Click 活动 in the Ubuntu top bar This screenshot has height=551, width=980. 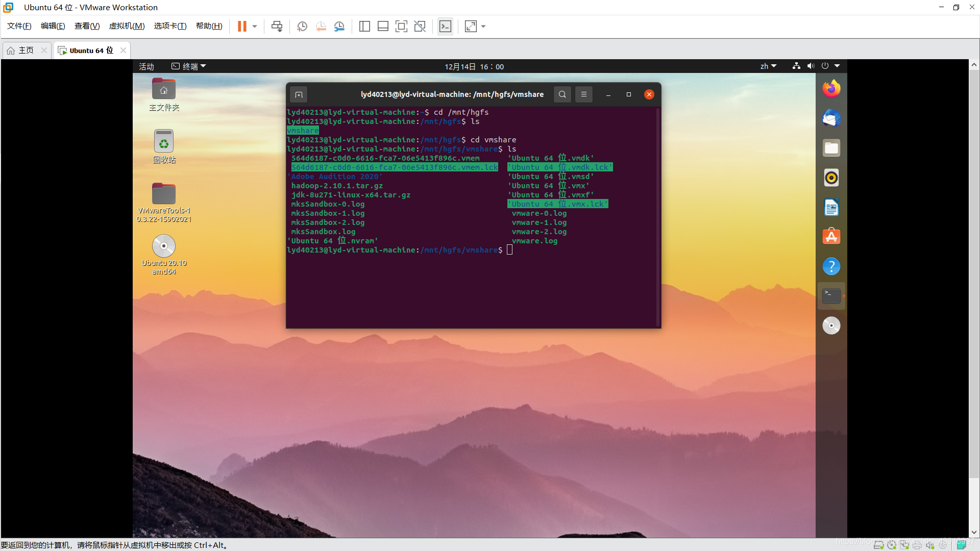tap(146, 66)
